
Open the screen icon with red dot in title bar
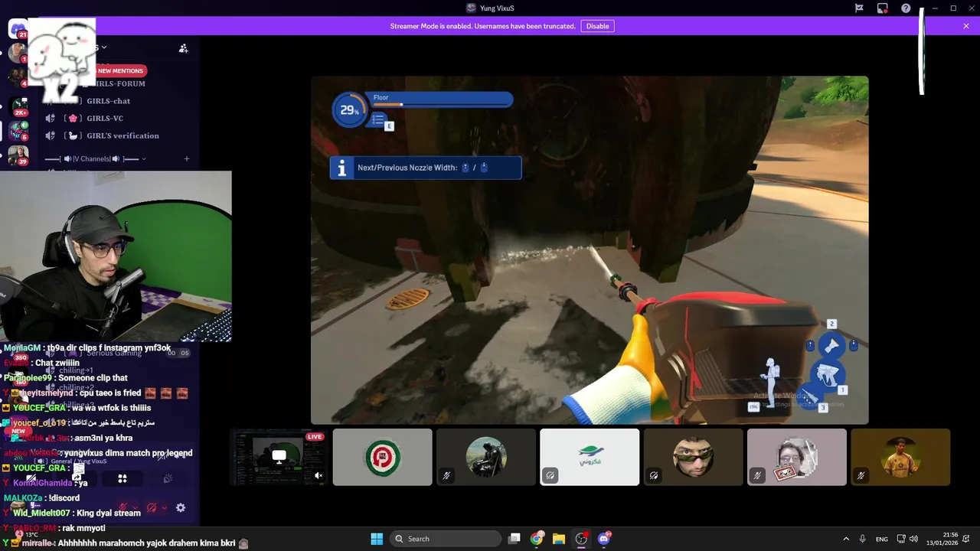883,8
